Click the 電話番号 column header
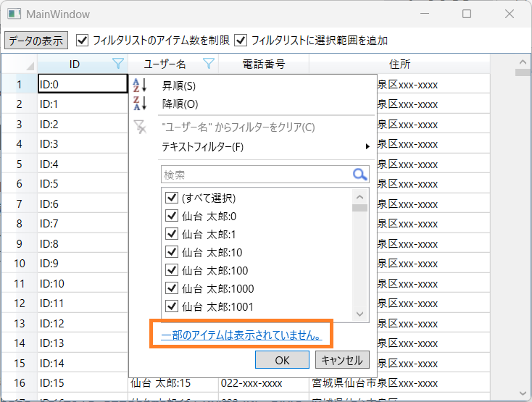The image size is (532, 402). click(264, 64)
